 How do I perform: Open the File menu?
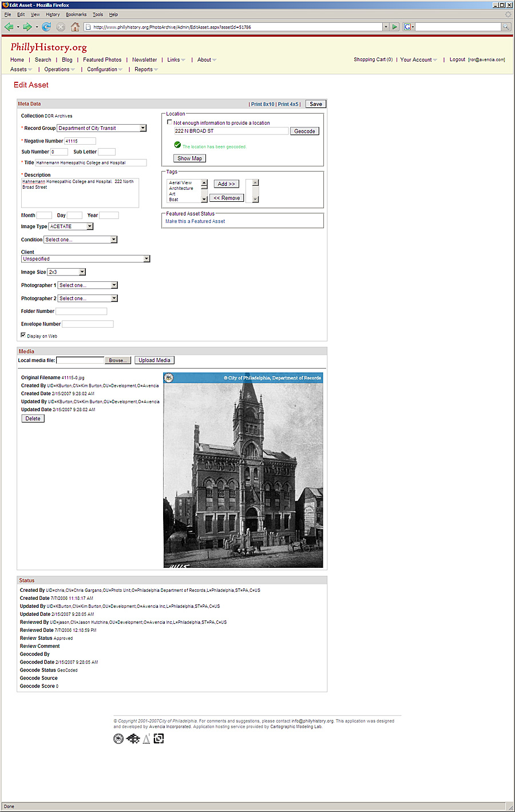point(7,14)
